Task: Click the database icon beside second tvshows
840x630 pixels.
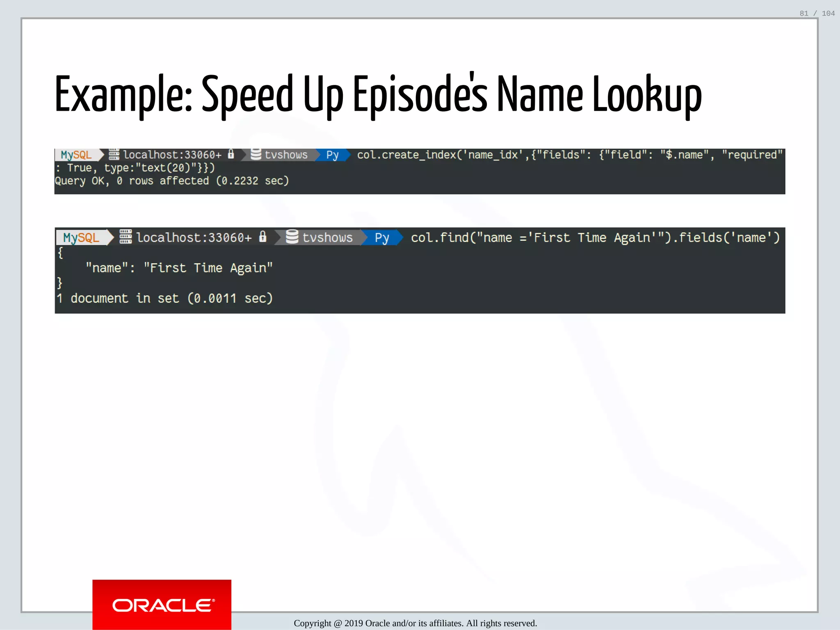Action: click(292, 237)
